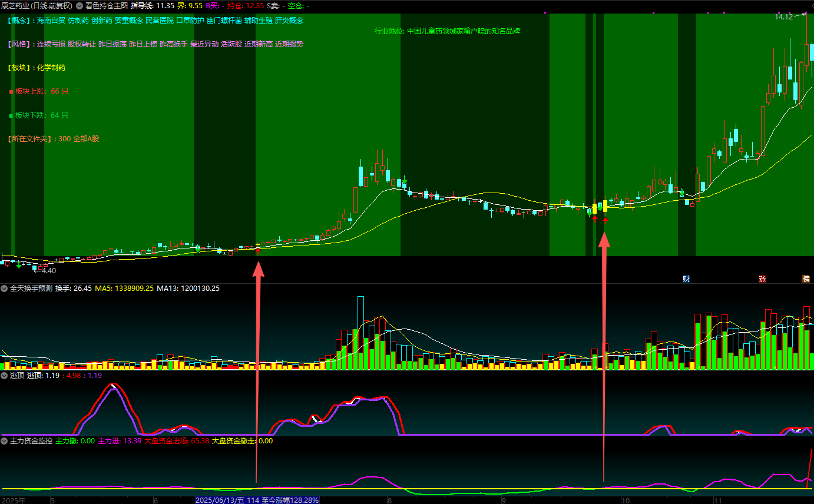Click the green down-arrow signal near 4.40 low
This screenshot has height=504, width=814.
(19, 266)
